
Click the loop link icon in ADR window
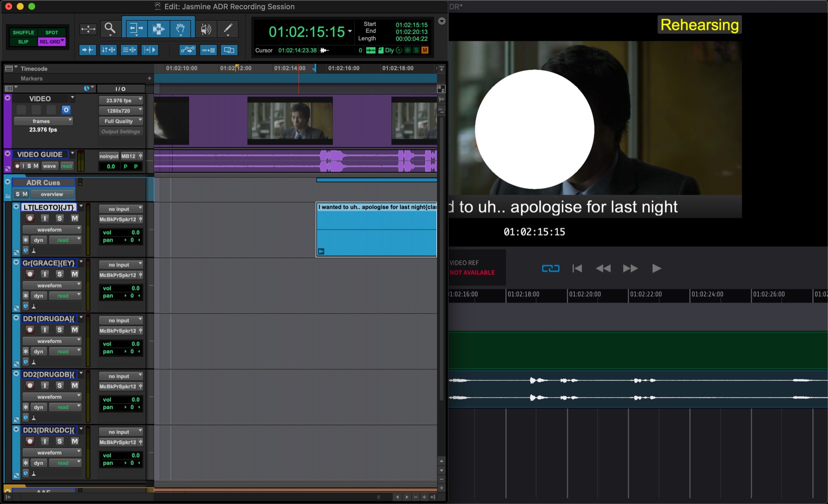pyautogui.click(x=551, y=268)
